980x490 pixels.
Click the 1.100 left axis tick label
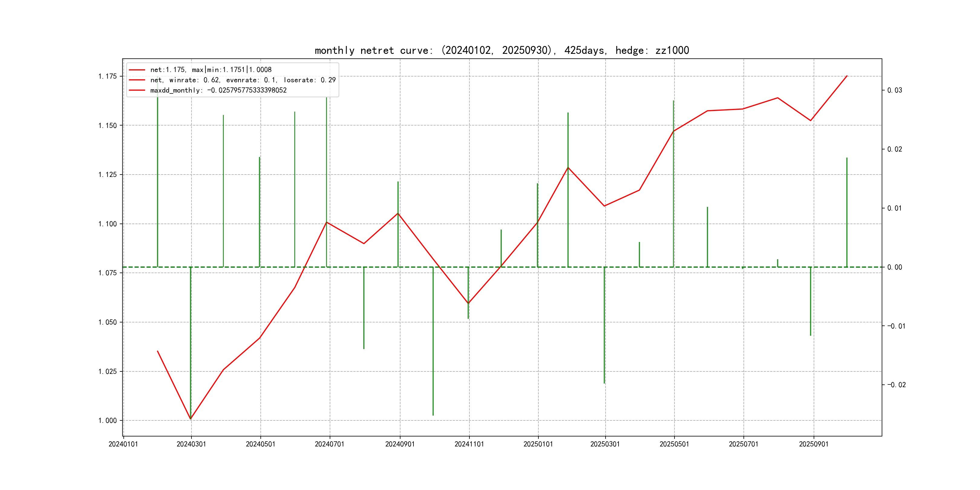point(107,224)
